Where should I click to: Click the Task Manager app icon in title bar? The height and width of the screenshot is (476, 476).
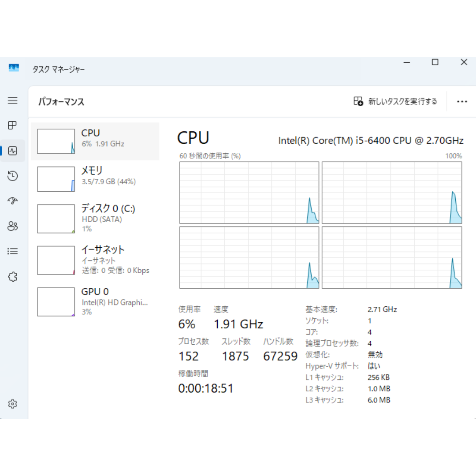(x=14, y=68)
